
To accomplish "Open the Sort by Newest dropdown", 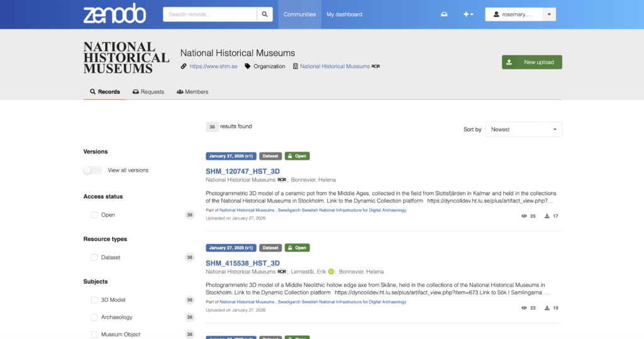I will click(x=524, y=130).
